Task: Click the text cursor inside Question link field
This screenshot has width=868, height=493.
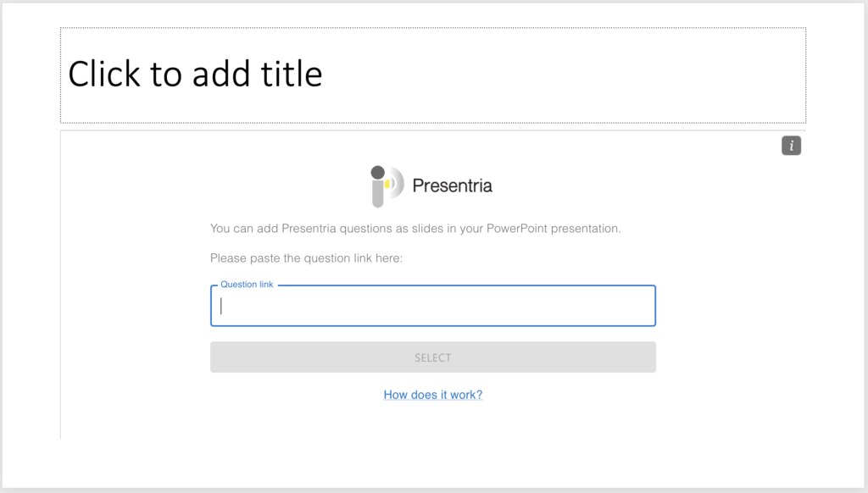Action: tap(221, 306)
